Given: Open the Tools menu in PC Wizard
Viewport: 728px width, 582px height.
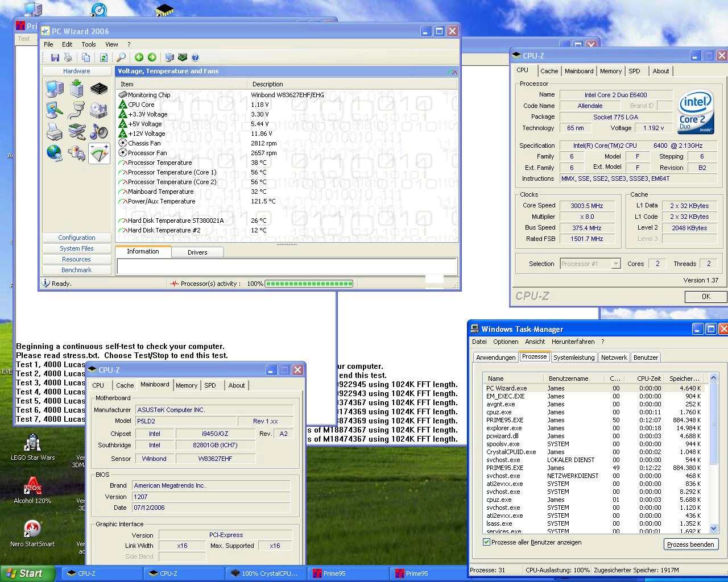Looking at the screenshot, I should click(x=88, y=44).
